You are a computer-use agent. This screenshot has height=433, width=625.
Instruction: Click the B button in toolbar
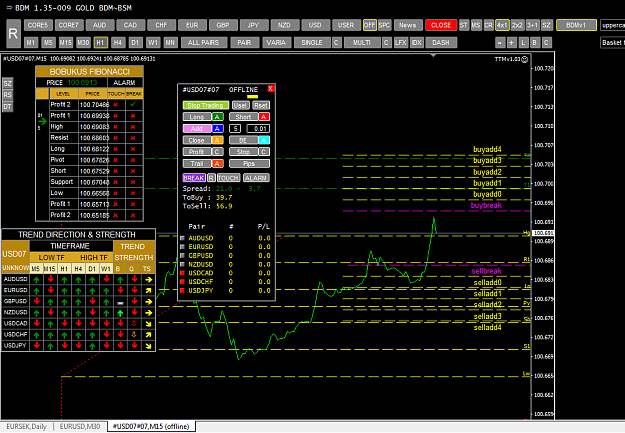click(x=535, y=42)
